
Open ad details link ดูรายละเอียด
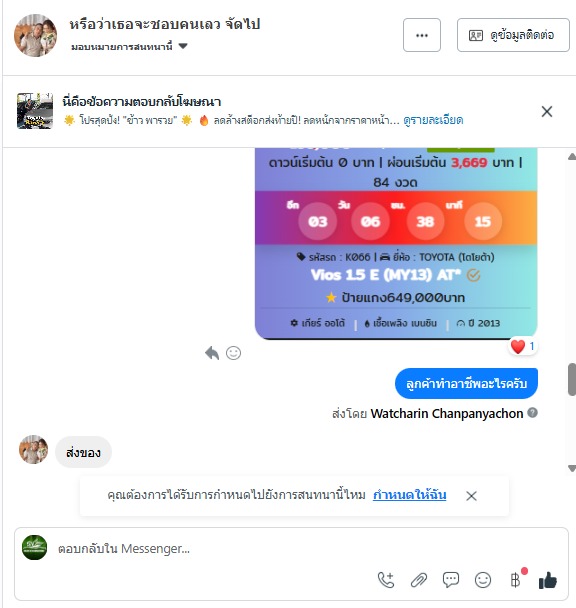click(x=433, y=120)
